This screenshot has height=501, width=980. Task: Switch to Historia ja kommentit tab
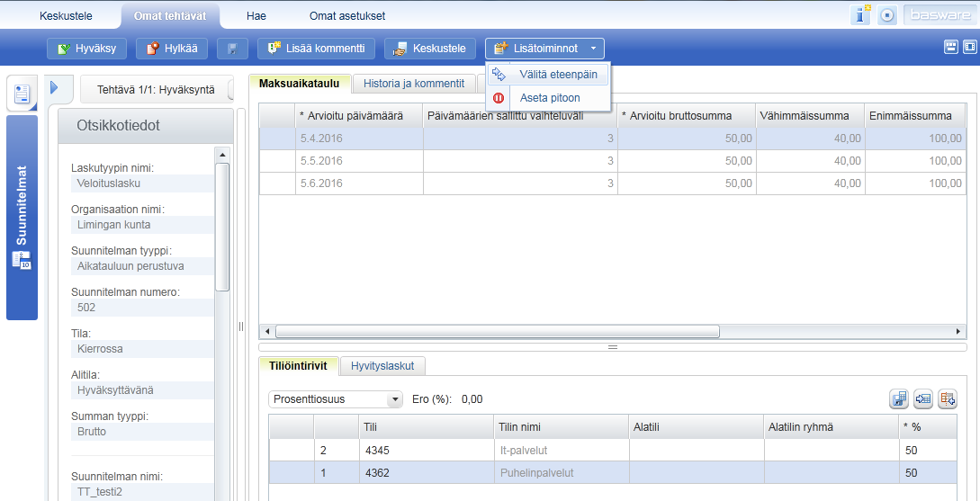pos(414,84)
